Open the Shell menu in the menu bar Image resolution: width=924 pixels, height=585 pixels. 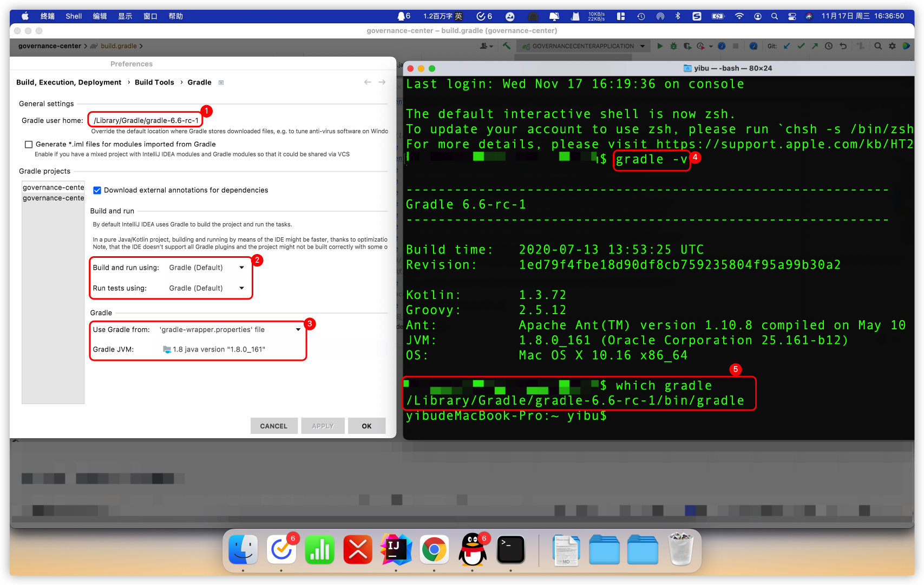pyautogui.click(x=74, y=16)
